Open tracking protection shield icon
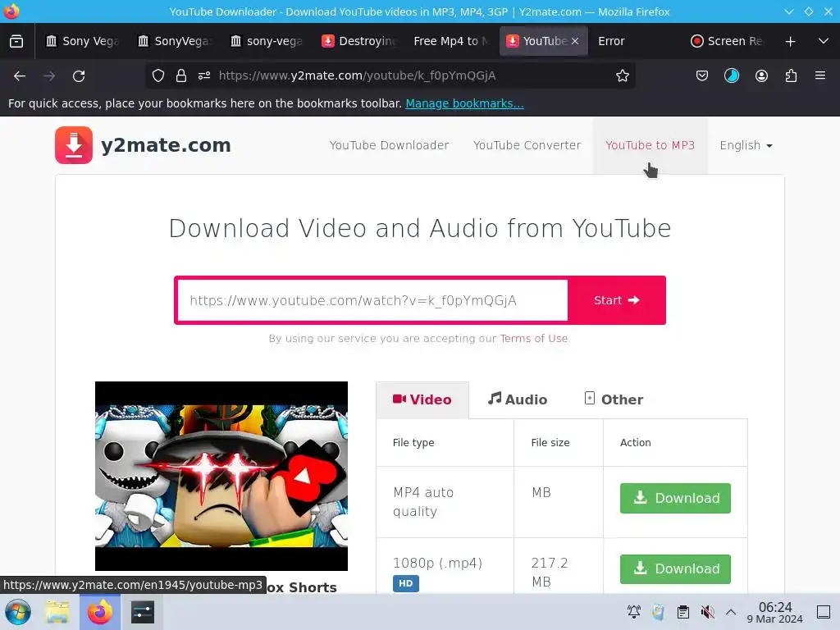840x630 pixels. coord(158,76)
